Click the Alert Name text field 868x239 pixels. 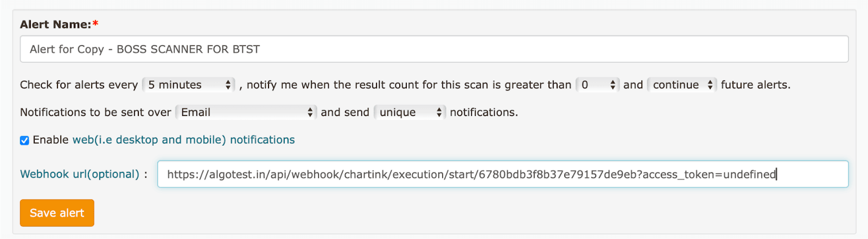point(434,49)
